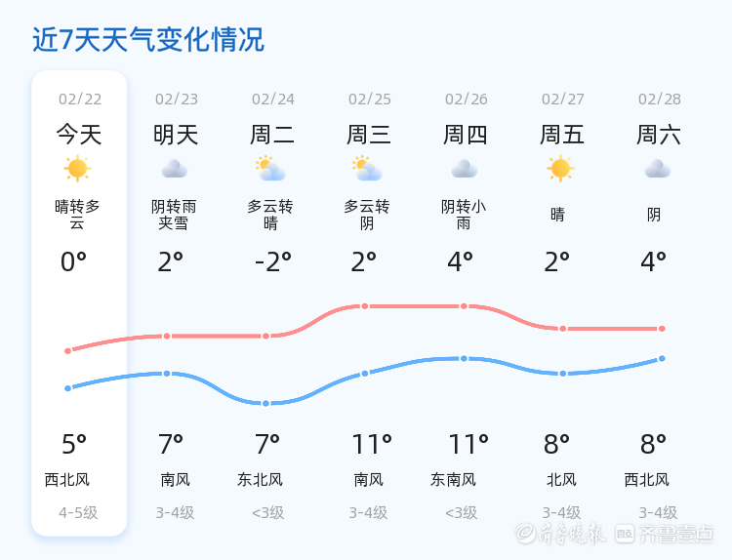Click the red high-temperature point for 周三
The height and width of the screenshot is (560, 732).
[x=365, y=306]
